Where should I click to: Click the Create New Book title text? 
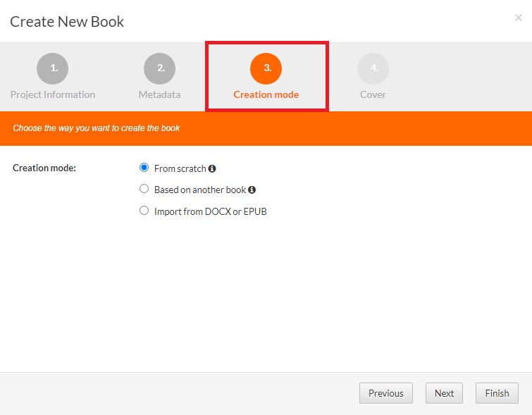67,21
